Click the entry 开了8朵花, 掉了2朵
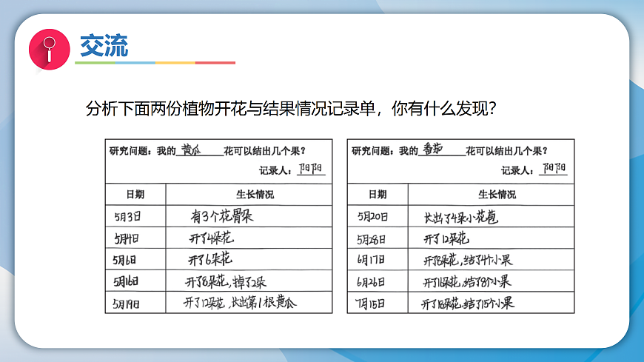 click(226, 281)
